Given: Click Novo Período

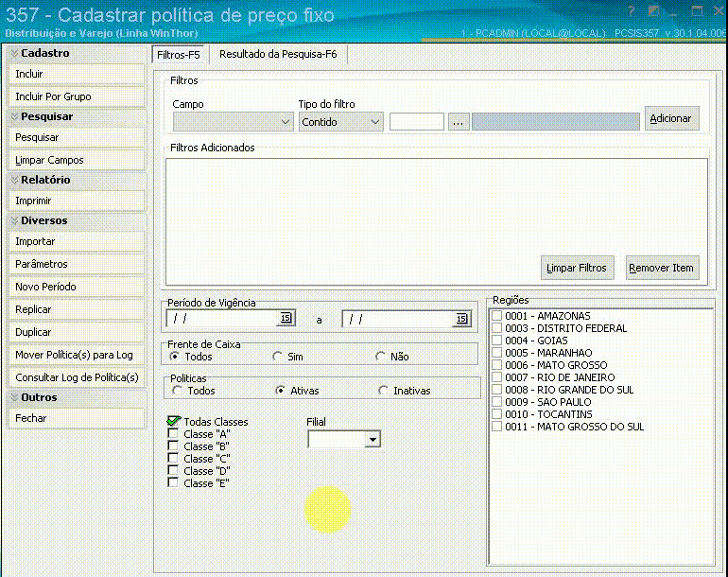Looking at the screenshot, I should click(x=77, y=287).
